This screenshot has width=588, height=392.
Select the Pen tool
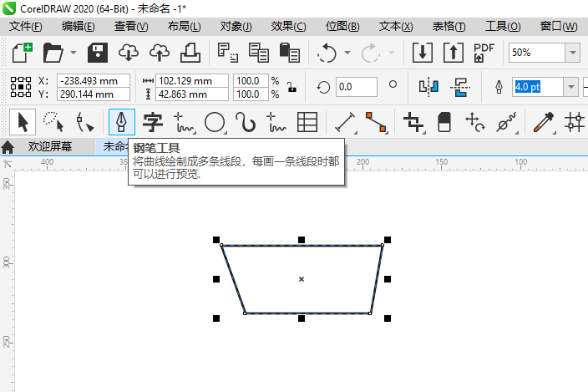tap(121, 122)
